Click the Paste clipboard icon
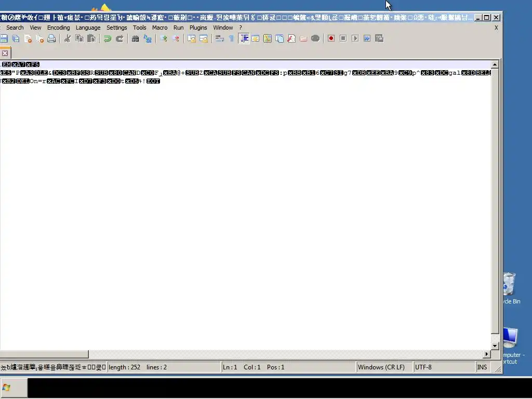Viewport: 532px width, 399px height. [91, 38]
